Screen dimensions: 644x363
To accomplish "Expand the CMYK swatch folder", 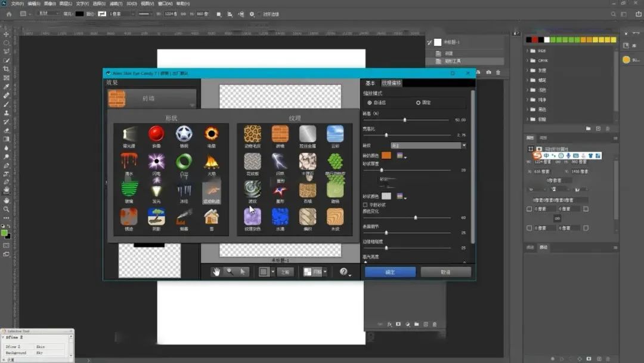I will point(528,60).
